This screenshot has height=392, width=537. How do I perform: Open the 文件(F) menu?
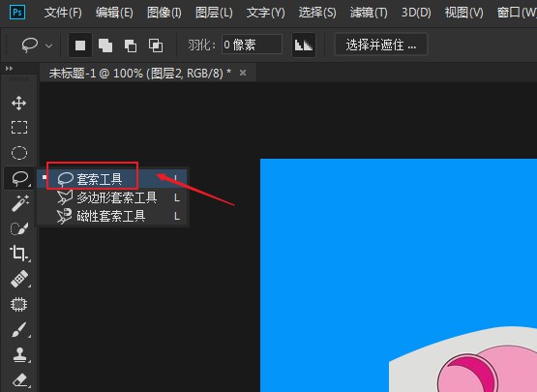[x=63, y=13]
